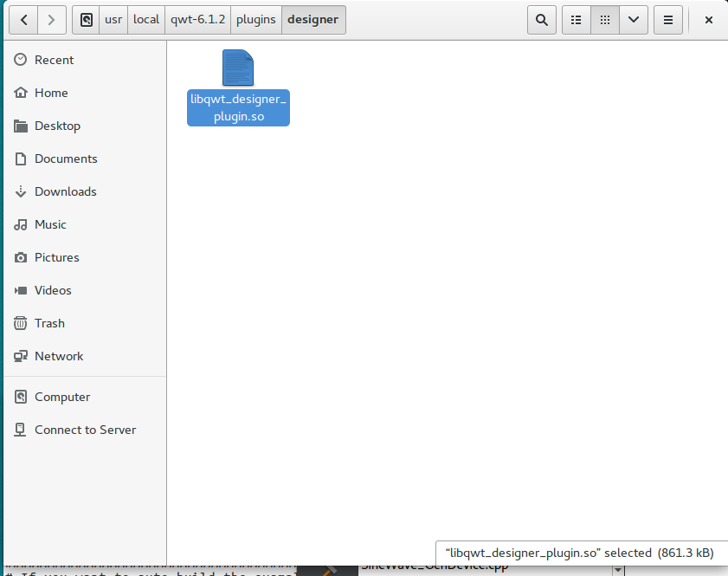Click the Pictures camera icon
The image size is (728, 576).
point(20,257)
